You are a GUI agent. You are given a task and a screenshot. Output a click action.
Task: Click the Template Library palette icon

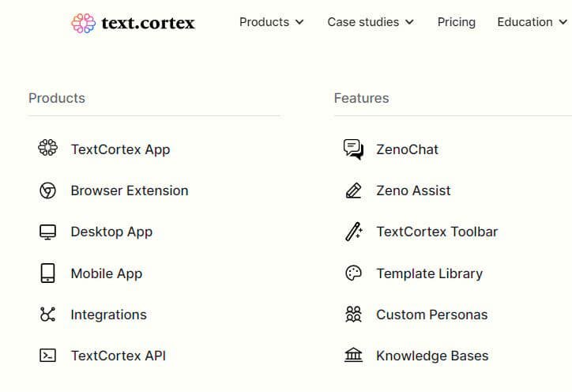pos(353,273)
